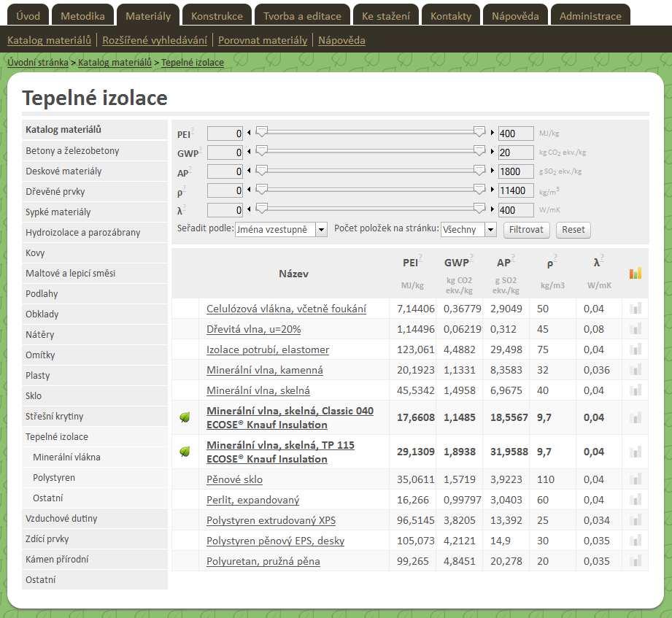Screen dimensions: 672x618
Task: Click compare icon for Polyuretan, pružná pěna row
Action: [635, 561]
